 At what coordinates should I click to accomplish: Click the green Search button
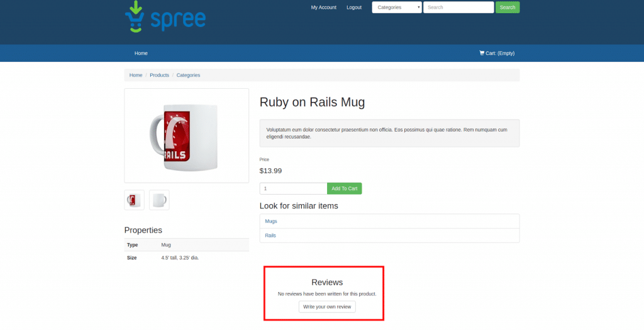(x=508, y=8)
